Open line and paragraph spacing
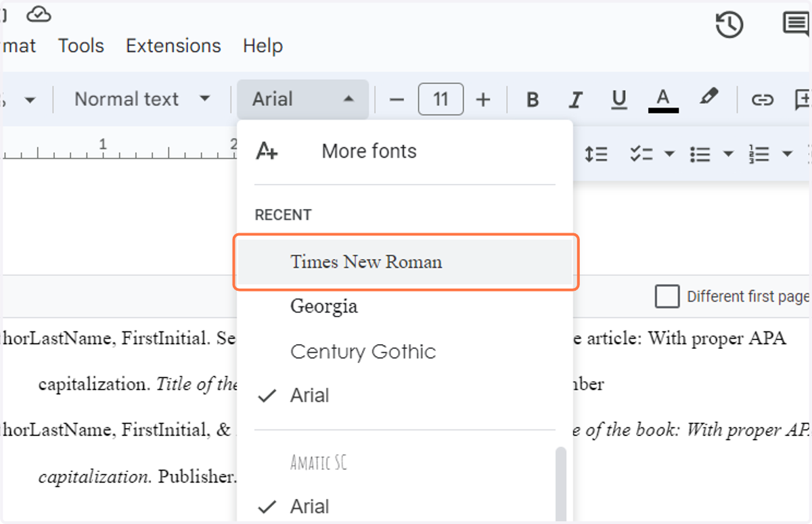 [x=596, y=154]
